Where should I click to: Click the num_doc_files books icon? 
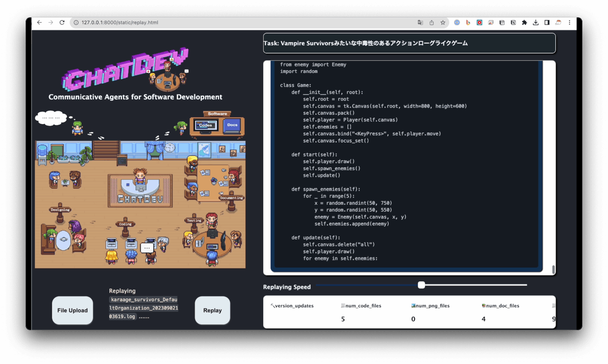[x=484, y=306]
